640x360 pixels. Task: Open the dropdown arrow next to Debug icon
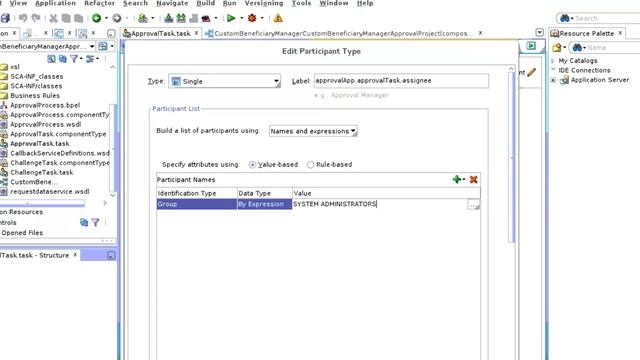tap(262, 18)
